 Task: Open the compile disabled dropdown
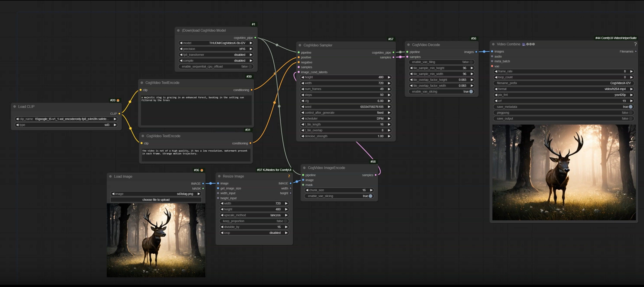point(216,61)
